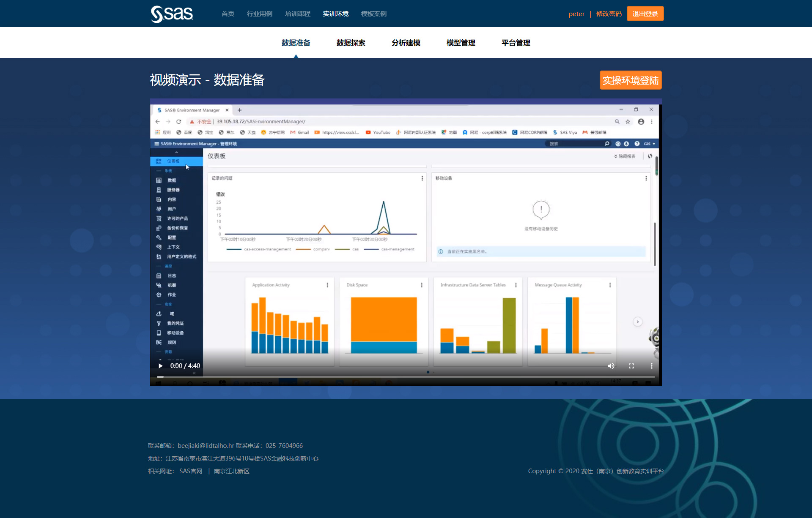The image size is (812, 518).
Task: Open the video more options menu
Action: click(x=651, y=366)
